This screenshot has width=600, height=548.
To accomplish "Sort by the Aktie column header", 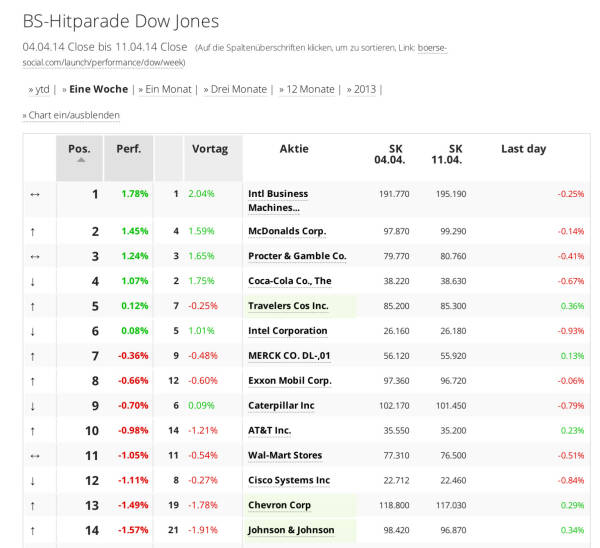I will coord(294,149).
